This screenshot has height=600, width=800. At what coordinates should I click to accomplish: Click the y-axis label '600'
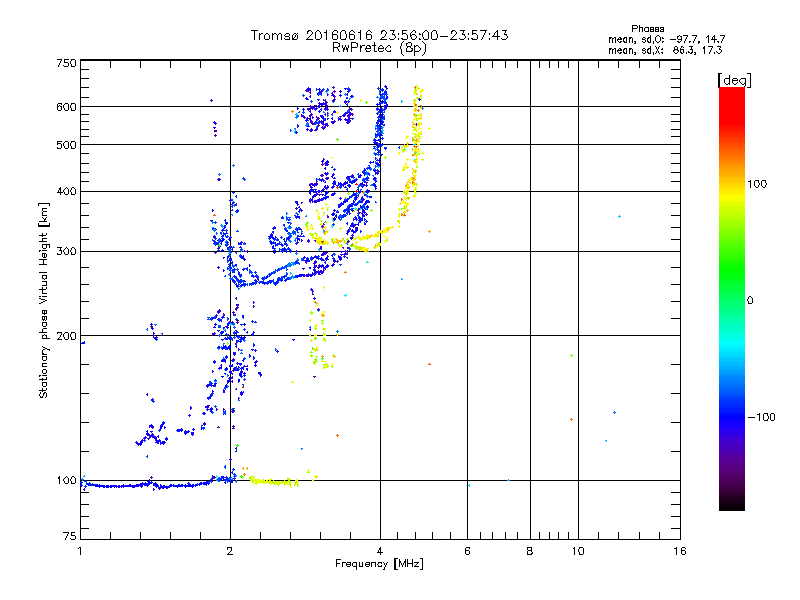66,107
